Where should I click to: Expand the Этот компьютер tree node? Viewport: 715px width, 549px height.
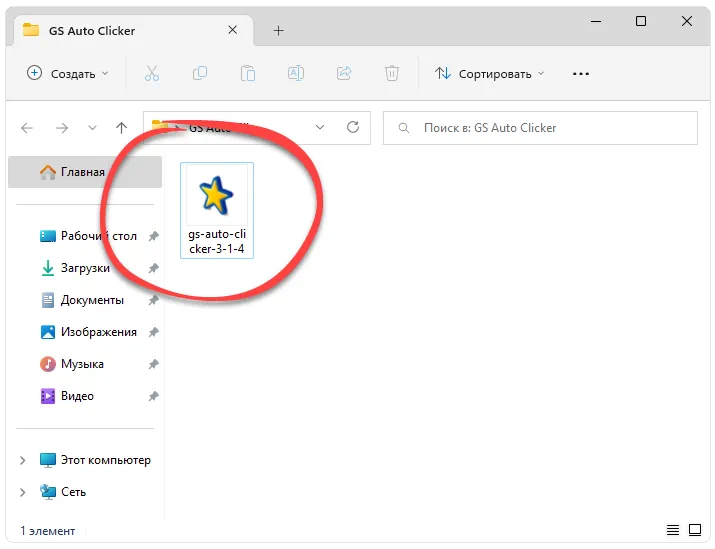pyautogui.click(x=22, y=460)
